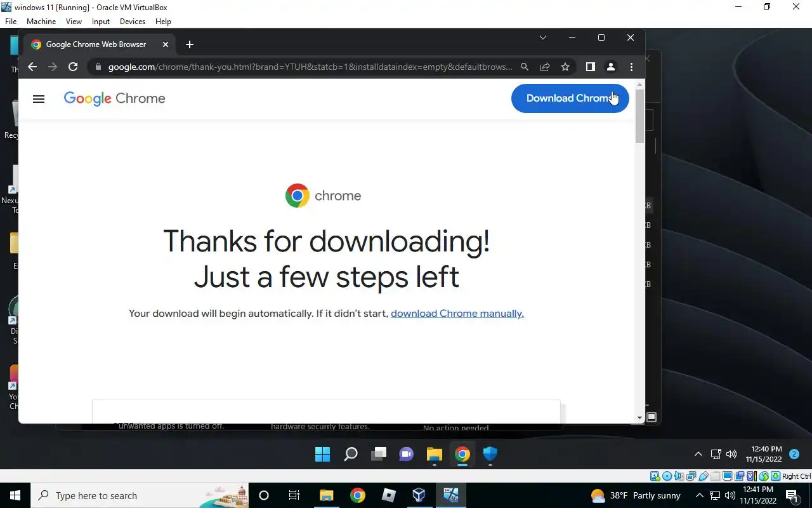Open the notification badge showing 2 in VM

794,454
